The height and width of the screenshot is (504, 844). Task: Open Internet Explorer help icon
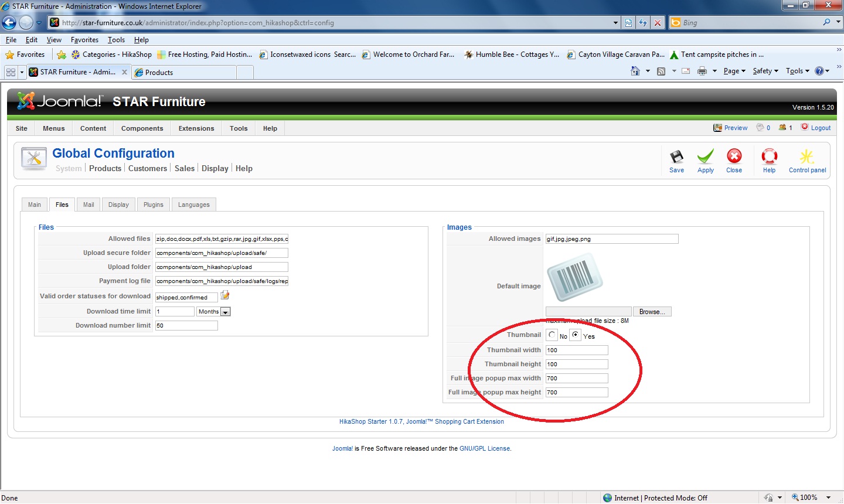point(819,71)
